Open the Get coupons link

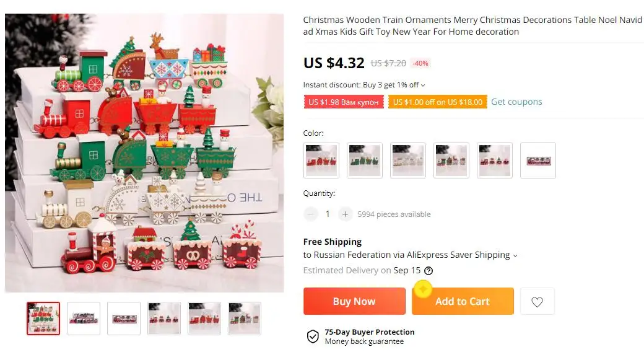pos(516,102)
